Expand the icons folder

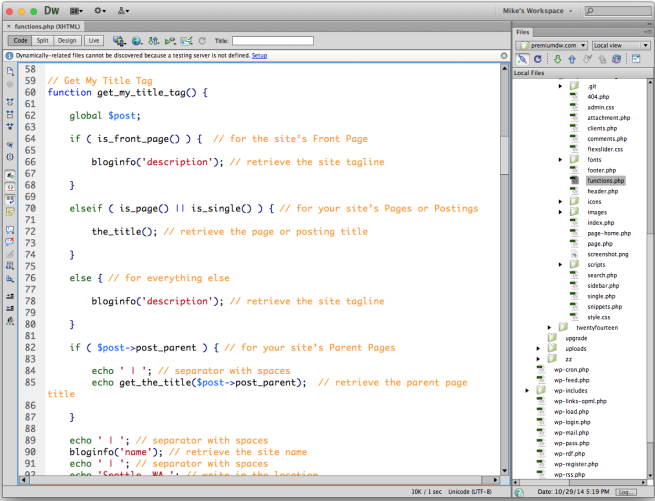click(x=561, y=201)
